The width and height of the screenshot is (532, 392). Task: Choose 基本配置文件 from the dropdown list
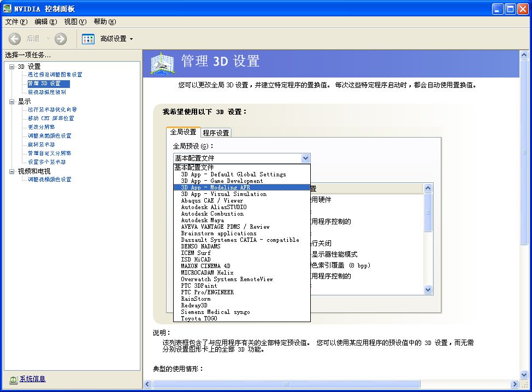242,168
